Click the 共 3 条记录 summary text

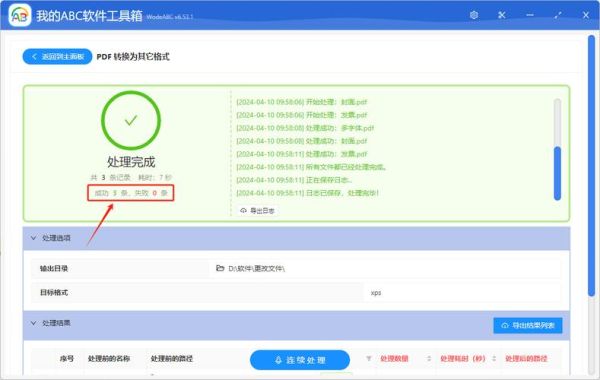click(111, 178)
